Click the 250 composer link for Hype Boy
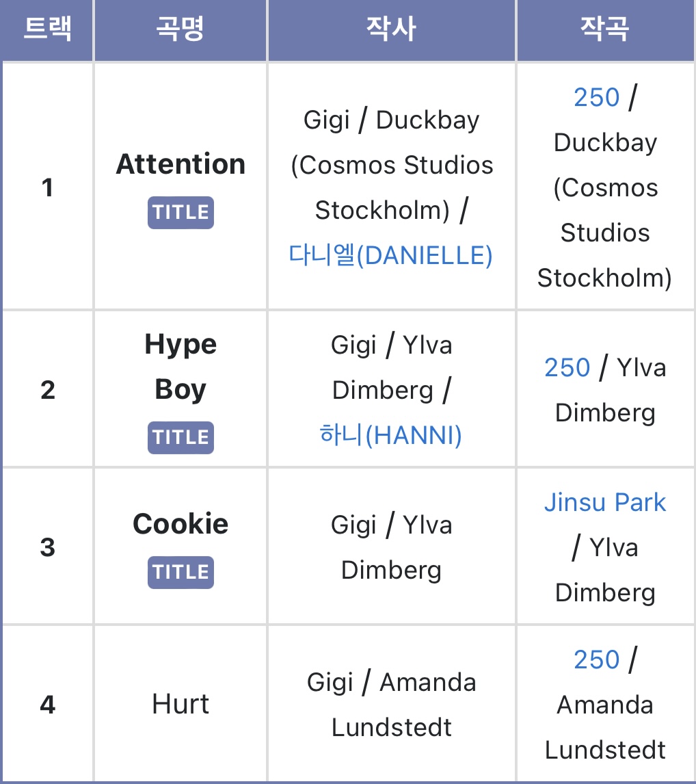This screenshot has height=784, width=696. [x=567, y=368]
